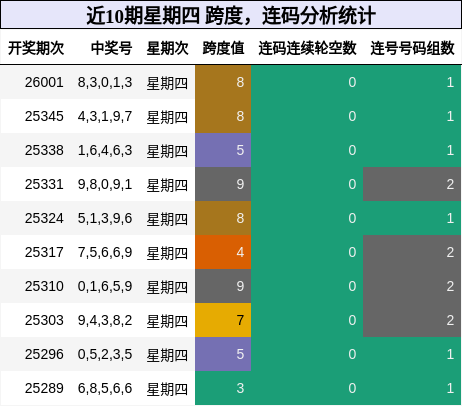Click orange span value 4 in row 25317
462x406 pixels.
(x=223, y=252)
